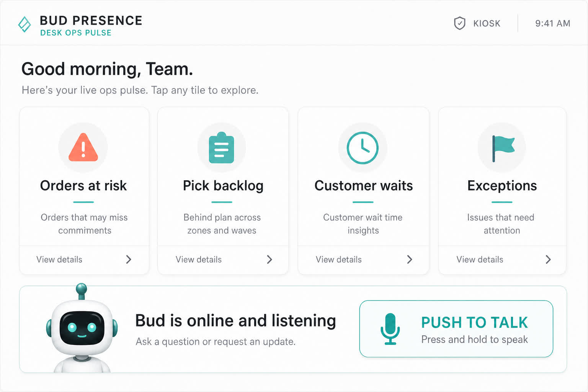View details for Pick backlog

(x=199, y=260)
